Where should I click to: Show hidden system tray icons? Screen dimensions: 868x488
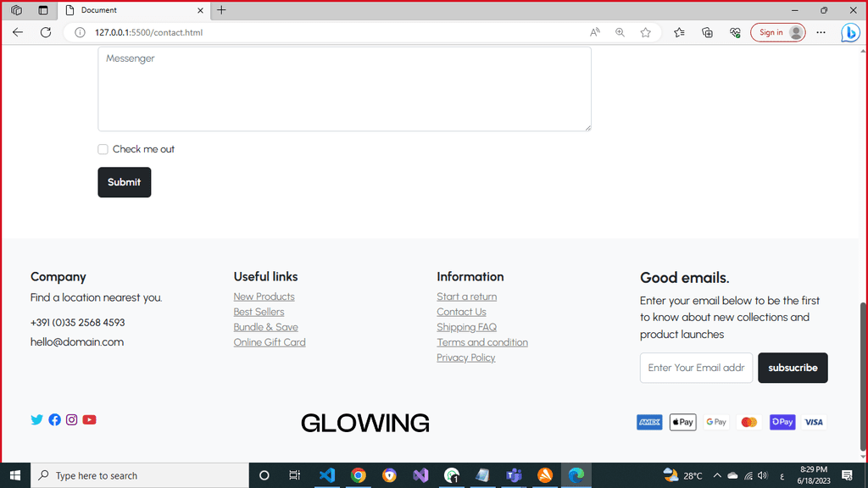717,475
